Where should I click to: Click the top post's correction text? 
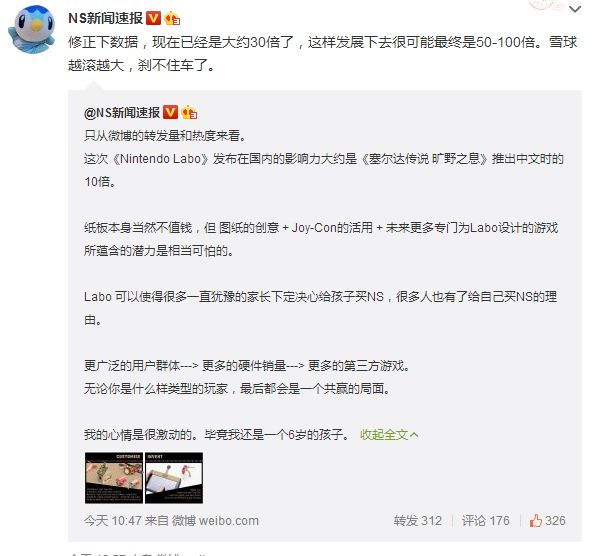coord(323,53)
